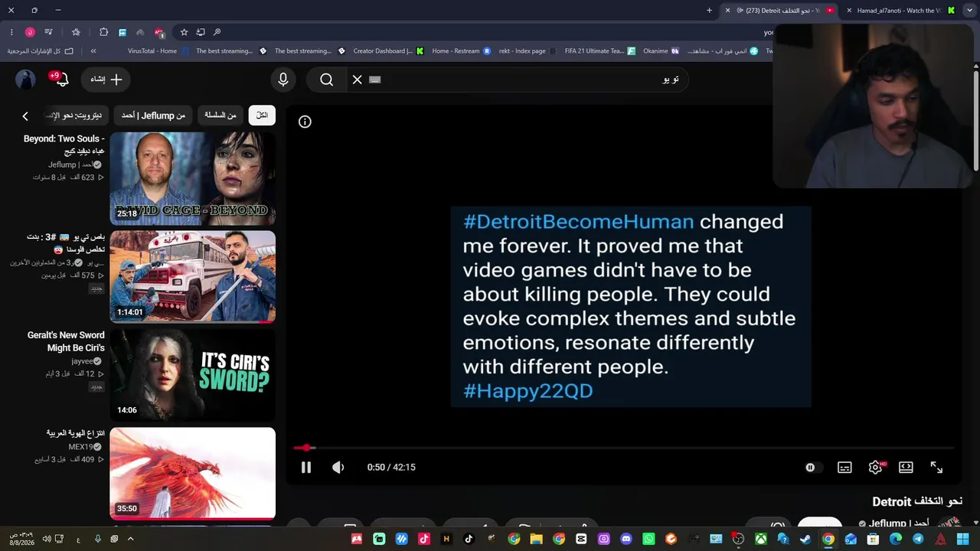The width and height of the screenshot is (980, 551).
Task: Click the YouTube search magnifier button
Action: tap(327, 80)
